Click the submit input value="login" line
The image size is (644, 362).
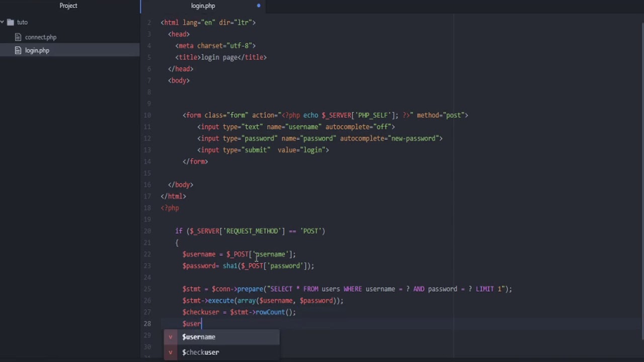263,150
